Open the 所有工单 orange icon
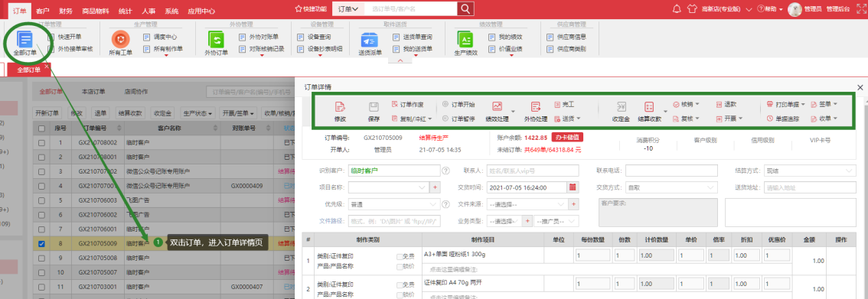The width and height of the screenshot is (868, 299). pos(120,39)
